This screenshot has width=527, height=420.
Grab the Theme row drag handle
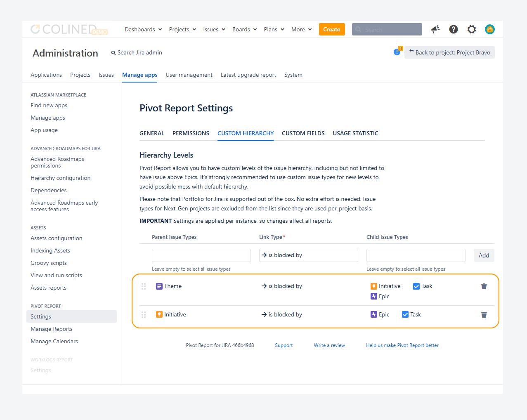(144, 286)
